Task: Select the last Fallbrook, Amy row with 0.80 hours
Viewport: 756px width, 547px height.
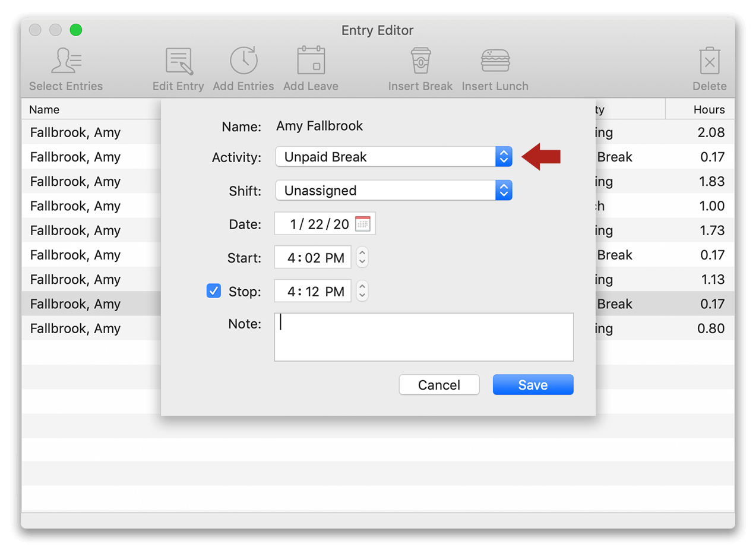Action: pyautogui.click(x=75, y=328)
